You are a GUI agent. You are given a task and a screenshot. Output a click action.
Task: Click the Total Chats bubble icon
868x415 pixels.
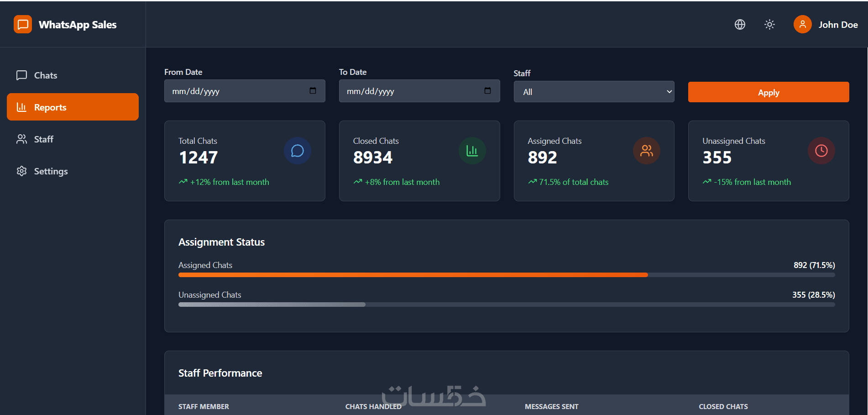(298, 151)
